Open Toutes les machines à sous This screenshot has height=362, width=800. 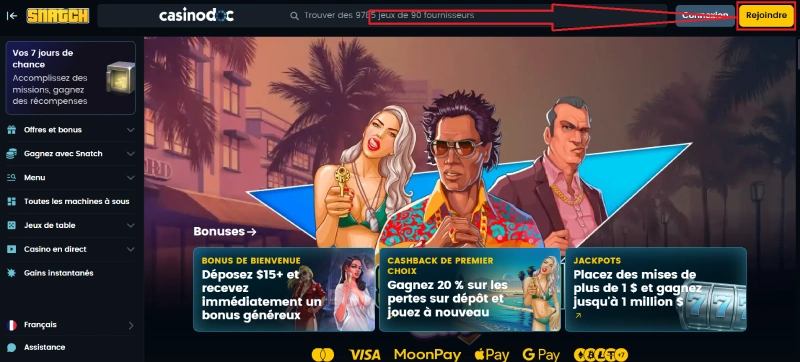(70, 201)
